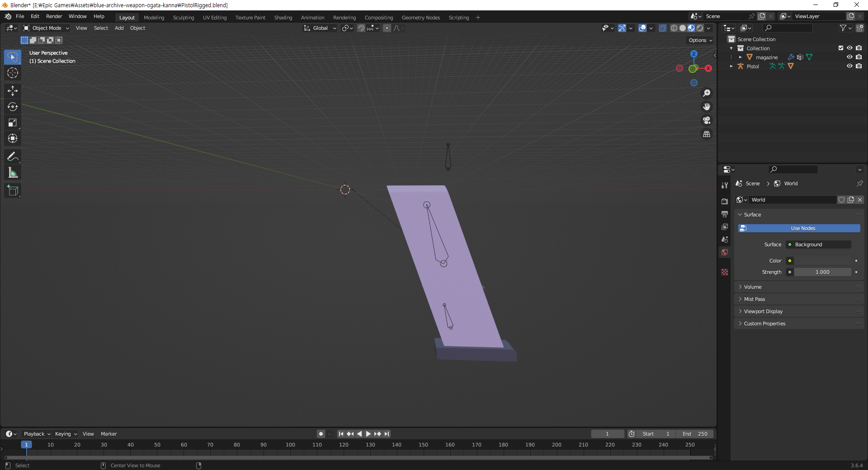The width and height of the screenshot is (868, 470).
Task: Activate the Transform tool
Action: tap(13, 138)
